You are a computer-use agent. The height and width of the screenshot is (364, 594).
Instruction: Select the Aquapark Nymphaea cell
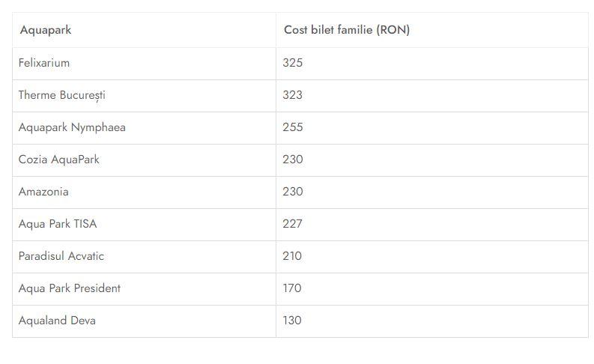[x=72, y=127]
